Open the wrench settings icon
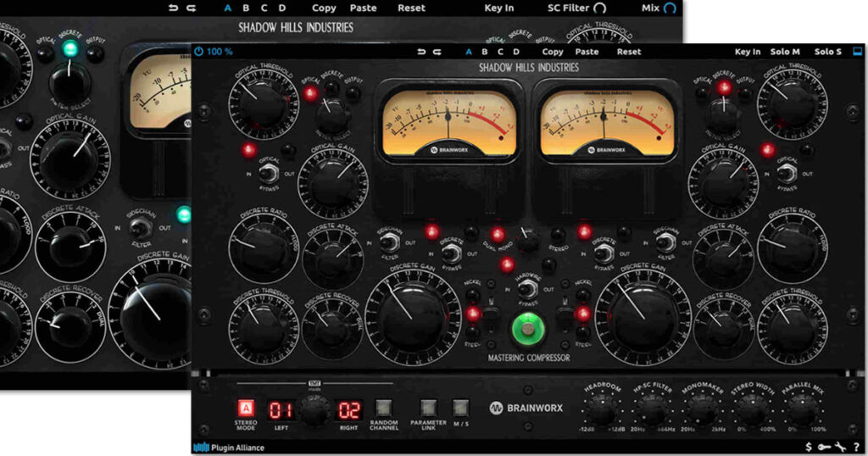 840,448
